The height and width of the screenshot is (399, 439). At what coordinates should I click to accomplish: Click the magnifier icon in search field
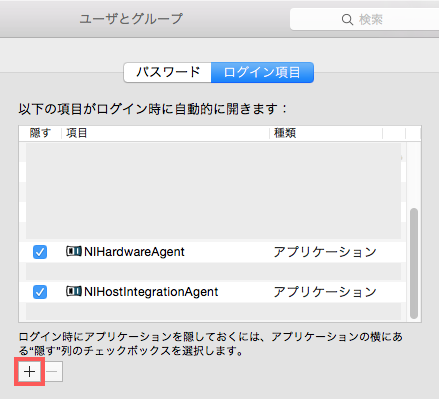[347, 20]
